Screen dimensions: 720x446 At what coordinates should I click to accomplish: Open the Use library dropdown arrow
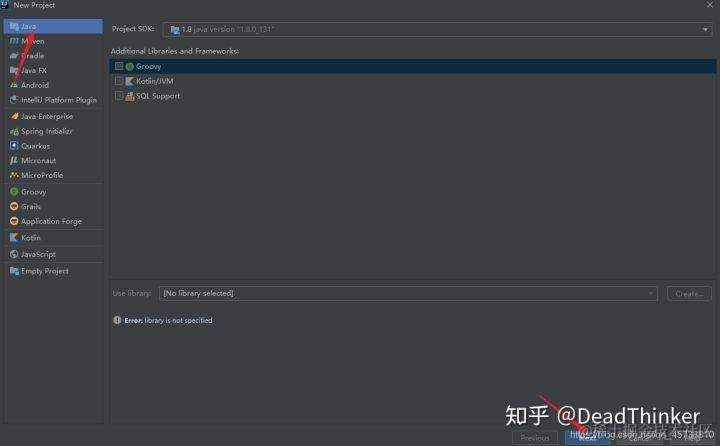pos(651,294)
